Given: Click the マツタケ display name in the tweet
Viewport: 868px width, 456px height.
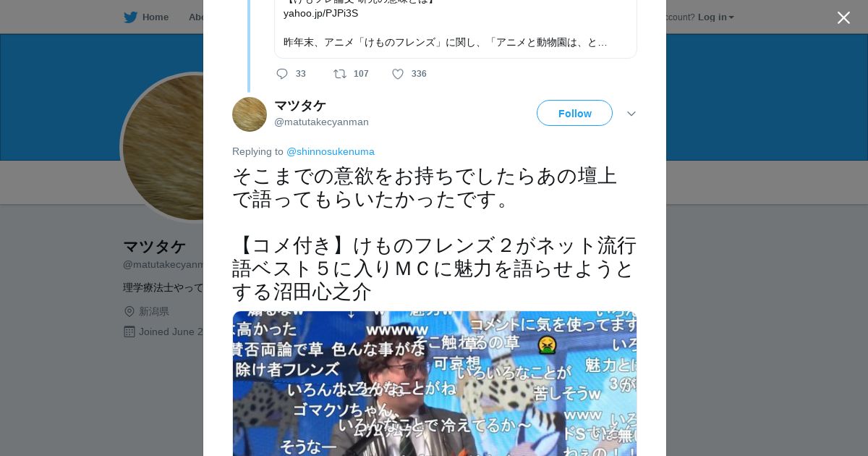Looking at the screenshot, I should click(x=300, y=106).
